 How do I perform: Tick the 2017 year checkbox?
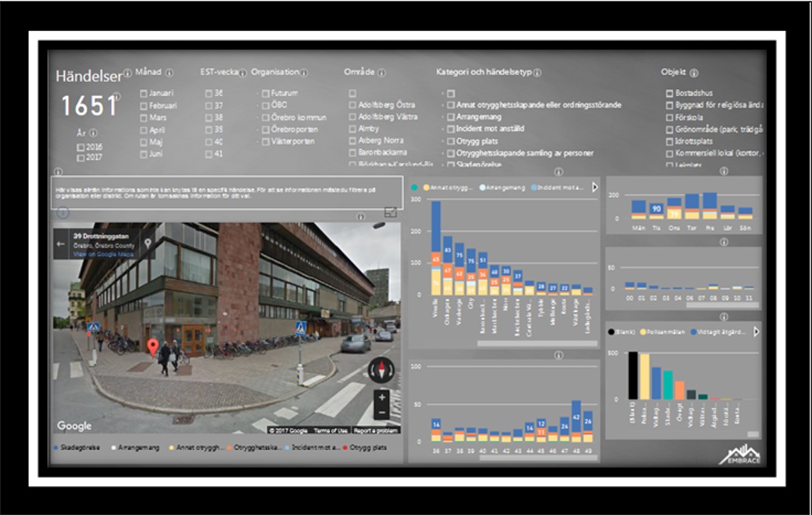80,158
